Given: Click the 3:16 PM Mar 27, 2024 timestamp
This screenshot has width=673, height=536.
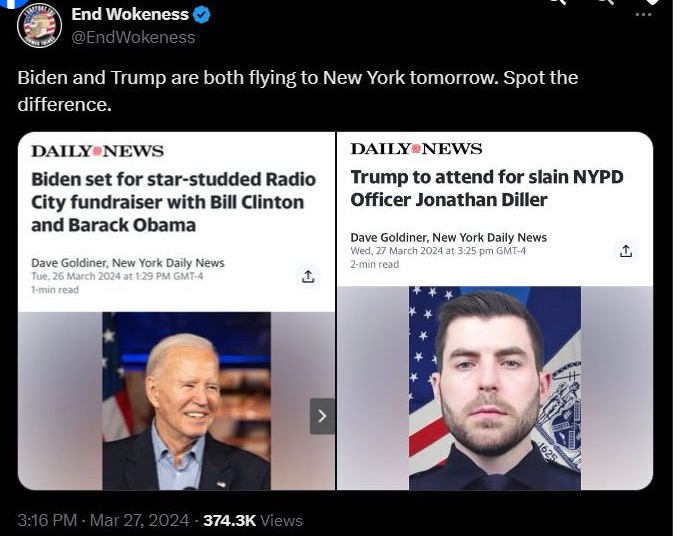Looking at the screenshot, I should (x=105, y=520).
